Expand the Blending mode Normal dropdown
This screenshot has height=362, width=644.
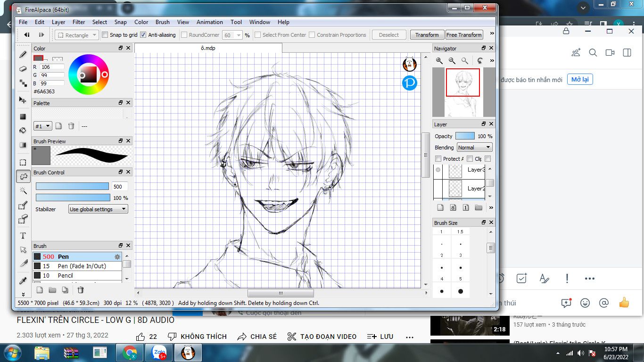pyautogui.click(x=474, y=148)
